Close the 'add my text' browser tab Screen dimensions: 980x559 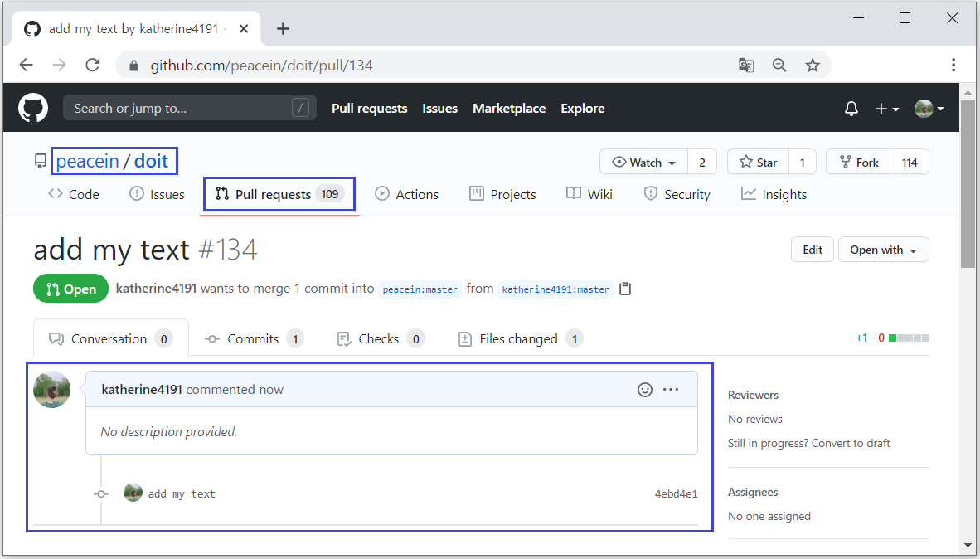coord(244,29)
